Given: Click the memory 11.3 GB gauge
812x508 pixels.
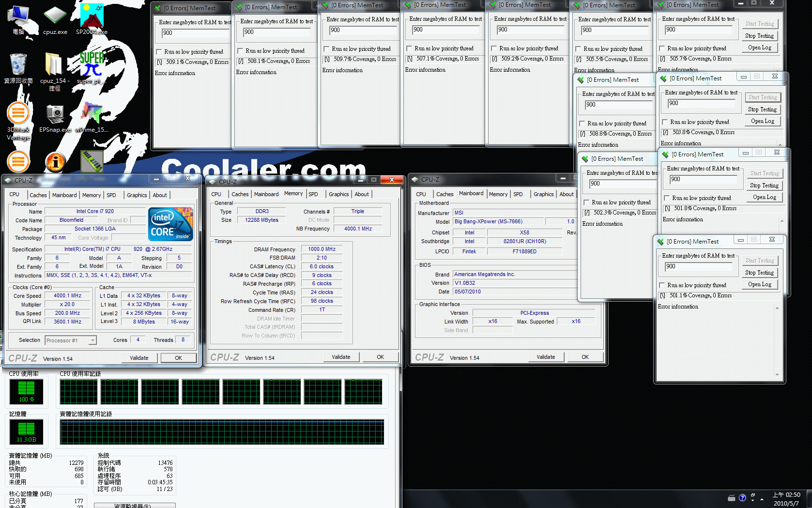Looking at the screenshot, I should click(26, 432).
